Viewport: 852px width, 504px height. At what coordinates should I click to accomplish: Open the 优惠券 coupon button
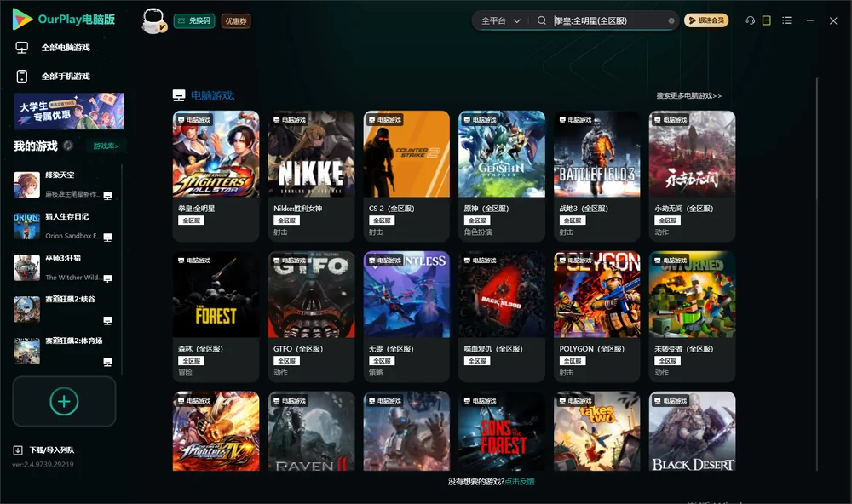click(236, 21)
